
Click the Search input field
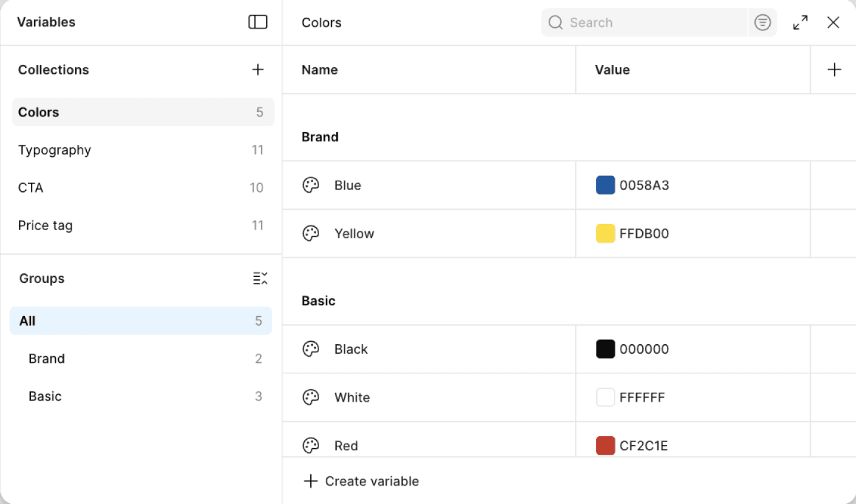click(x=644, y=23)
